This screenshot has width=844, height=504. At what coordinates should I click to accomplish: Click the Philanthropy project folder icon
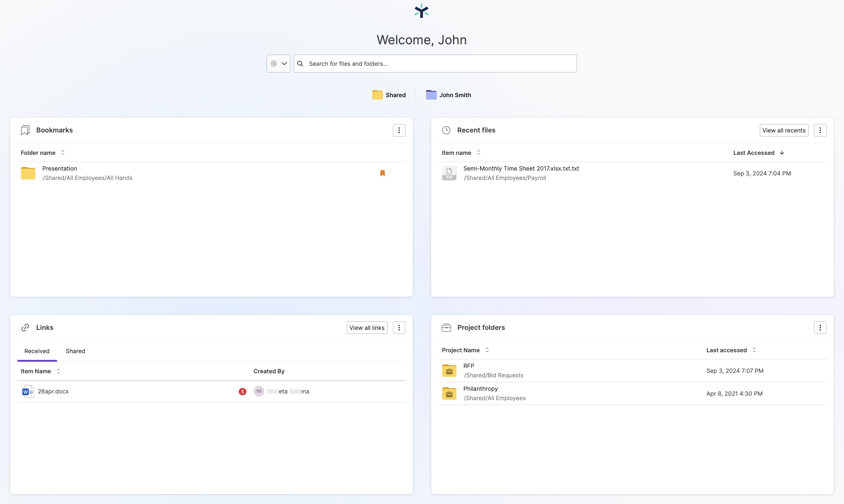coord(449,393)
